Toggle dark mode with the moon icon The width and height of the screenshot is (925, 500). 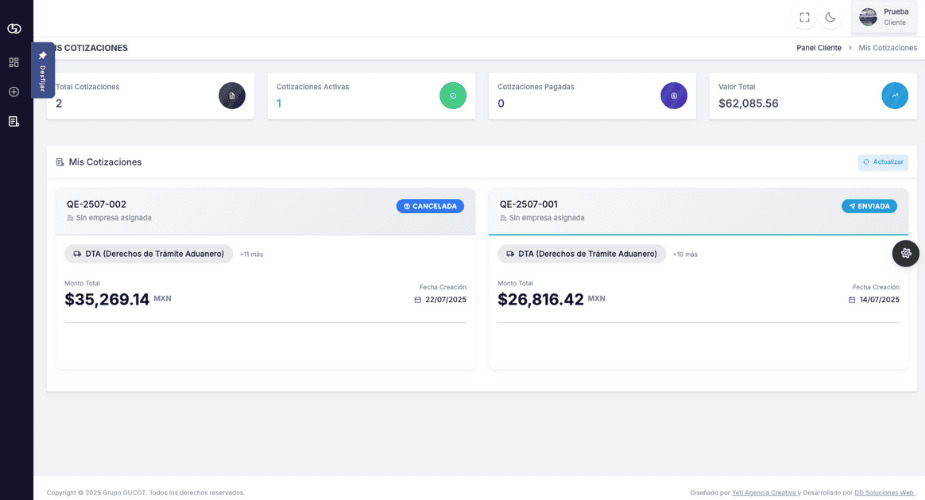(x=830, y=17)
